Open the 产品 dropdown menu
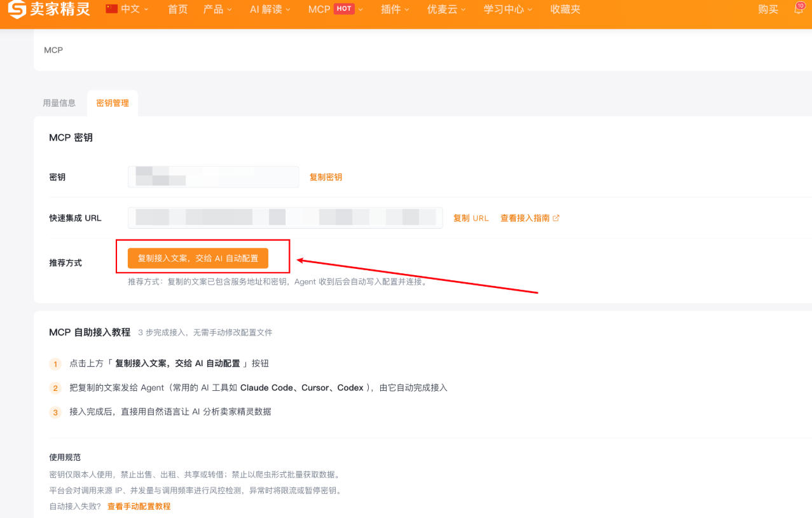The image size is (812, 518). 217,10
